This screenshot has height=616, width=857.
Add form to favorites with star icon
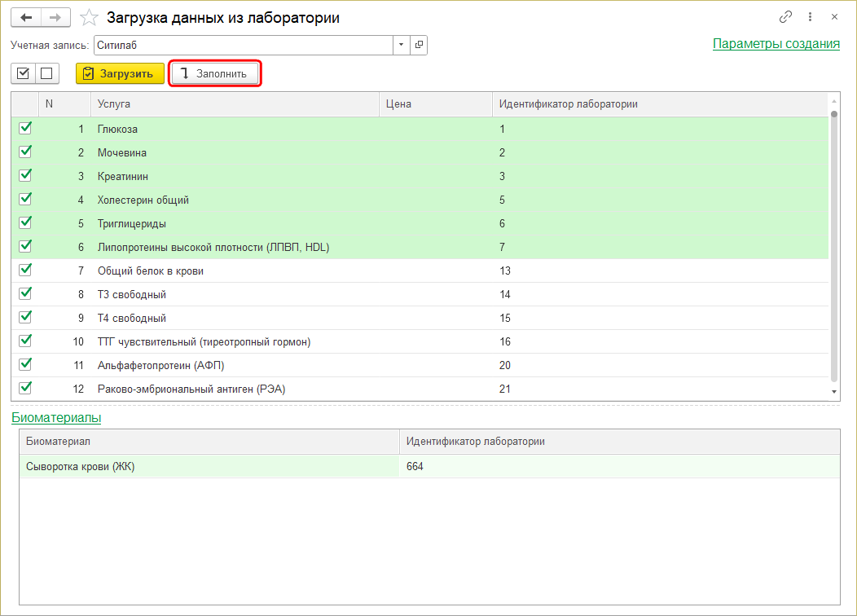point(90,17)
